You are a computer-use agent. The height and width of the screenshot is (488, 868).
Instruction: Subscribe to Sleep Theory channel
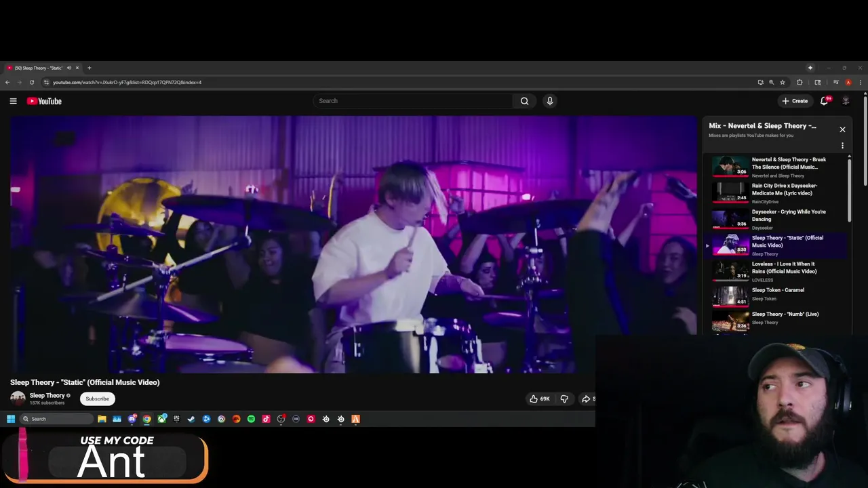[x=97, y=399]
